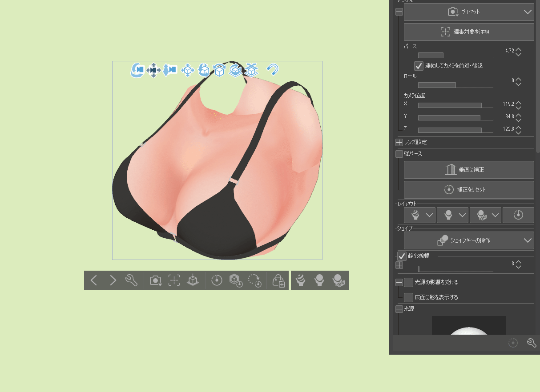The image size is (540, 392).
Task: Click the パース perspective slider
Action: click(455, 56)
